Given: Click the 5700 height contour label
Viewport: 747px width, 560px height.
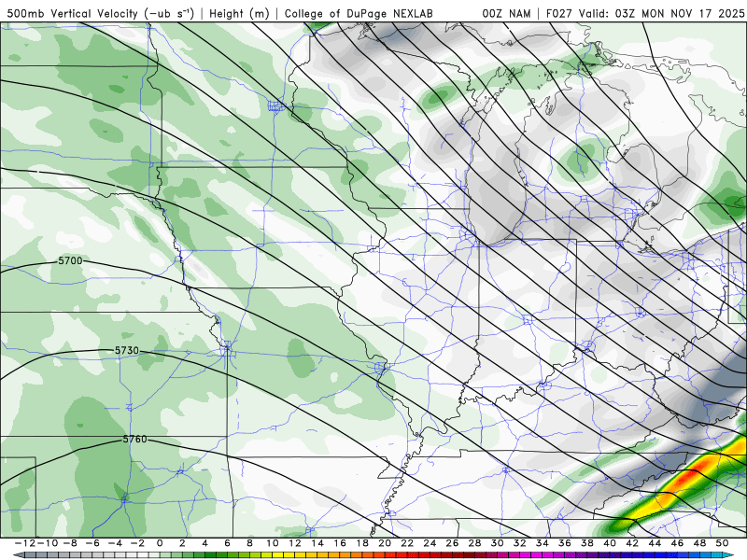Looking at the screenshot, I should point(70,260).
